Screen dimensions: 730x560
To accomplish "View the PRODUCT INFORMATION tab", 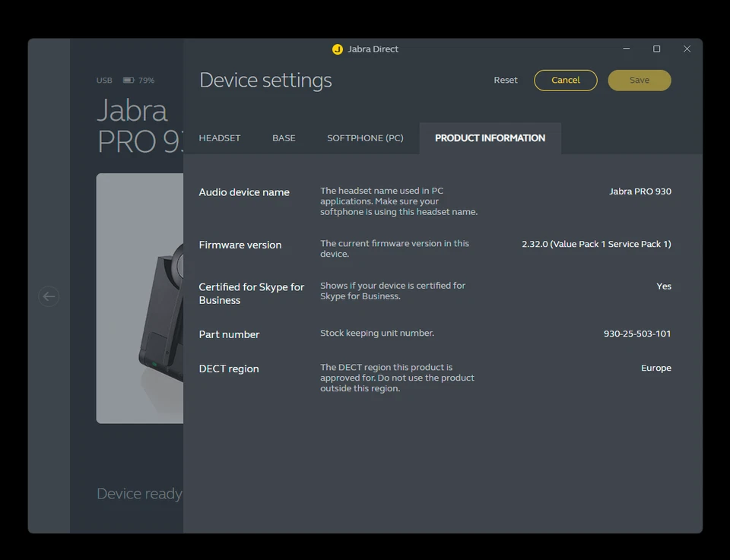I will click(490, 138).
